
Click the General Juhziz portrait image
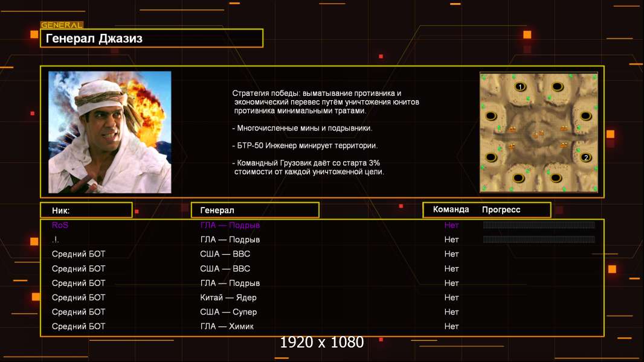point(110,132)
